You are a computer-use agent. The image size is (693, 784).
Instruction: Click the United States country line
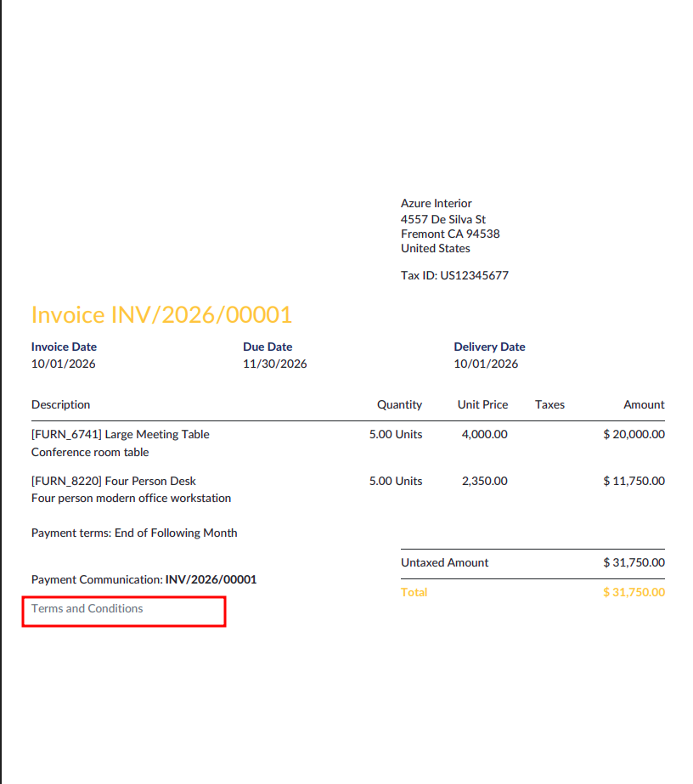click(x=435, y=249)
